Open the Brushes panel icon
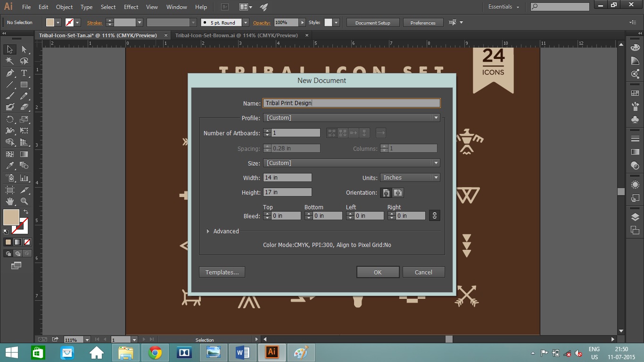 click(x=635, y=106)
